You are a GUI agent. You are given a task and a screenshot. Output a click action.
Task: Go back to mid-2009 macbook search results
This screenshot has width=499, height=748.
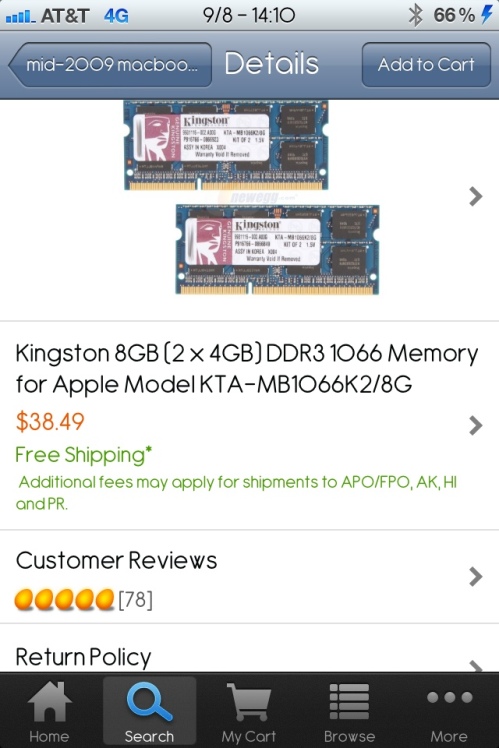pyautogui.click(x=110, y=64)
